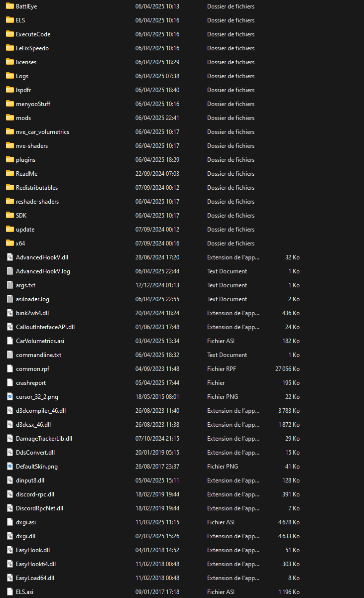This screenshot has width=364, height=598.
Task: Click the d3dcompiler_46.dll size 3 783 Ko
Action: click(x=289, y=411)
